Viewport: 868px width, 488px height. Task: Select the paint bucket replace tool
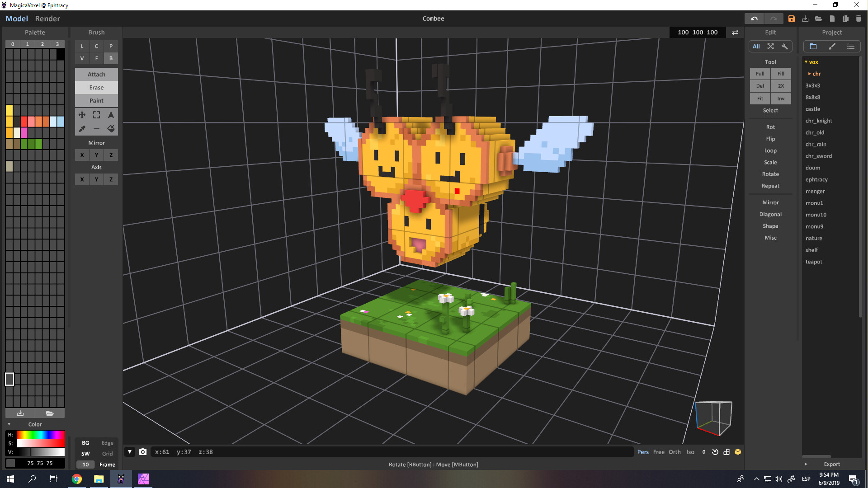click(111, 129)
